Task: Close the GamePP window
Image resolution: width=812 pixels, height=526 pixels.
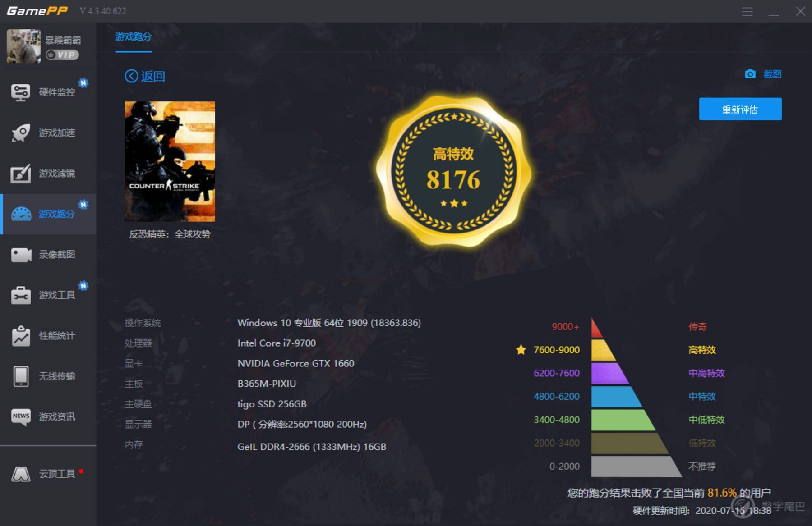Action: 800,11
